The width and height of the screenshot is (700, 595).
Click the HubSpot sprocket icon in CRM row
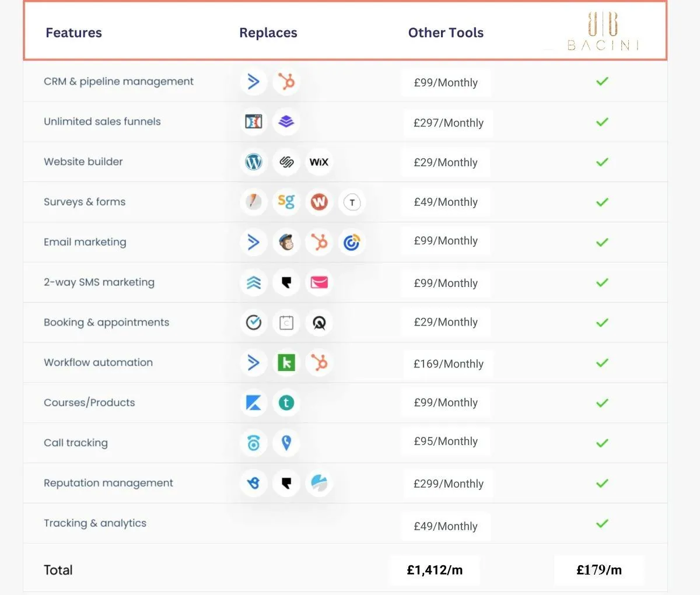(x=286, y=82)
